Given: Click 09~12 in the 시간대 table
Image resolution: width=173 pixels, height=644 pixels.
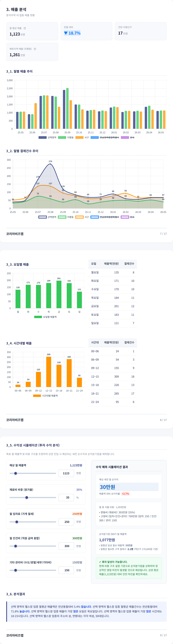Looking at the screenshot, I should pyautogui.click(x=95, y=368).
